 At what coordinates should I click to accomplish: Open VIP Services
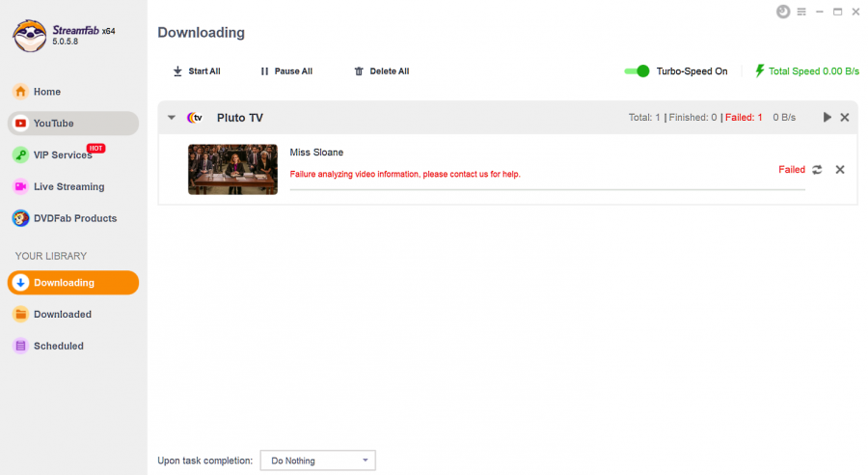73,154
